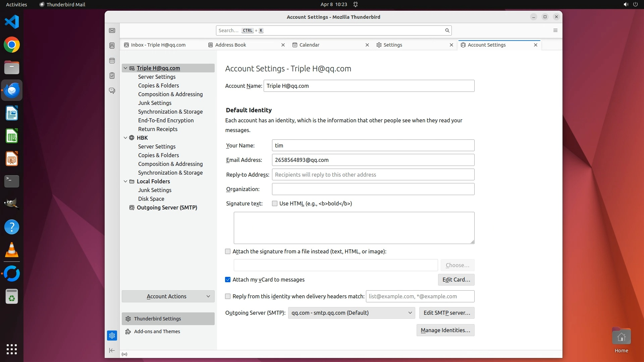Click the Edit SMTP server button
Screen dimensions: 644x362
tap(446, 313)
